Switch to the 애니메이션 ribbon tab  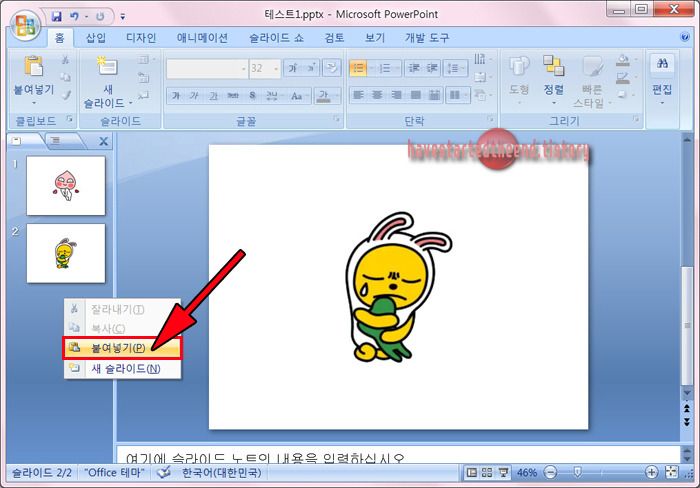point(202,38)
